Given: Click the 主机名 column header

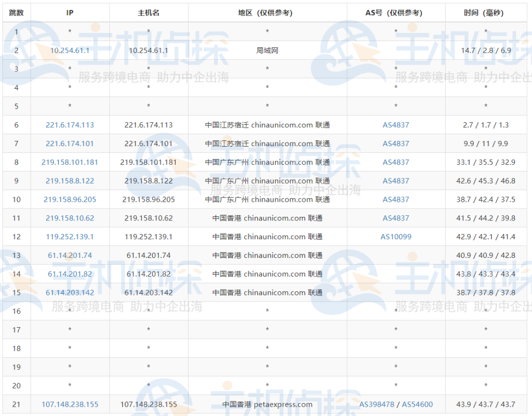Looking at the screenshot, I should (148, 12).
